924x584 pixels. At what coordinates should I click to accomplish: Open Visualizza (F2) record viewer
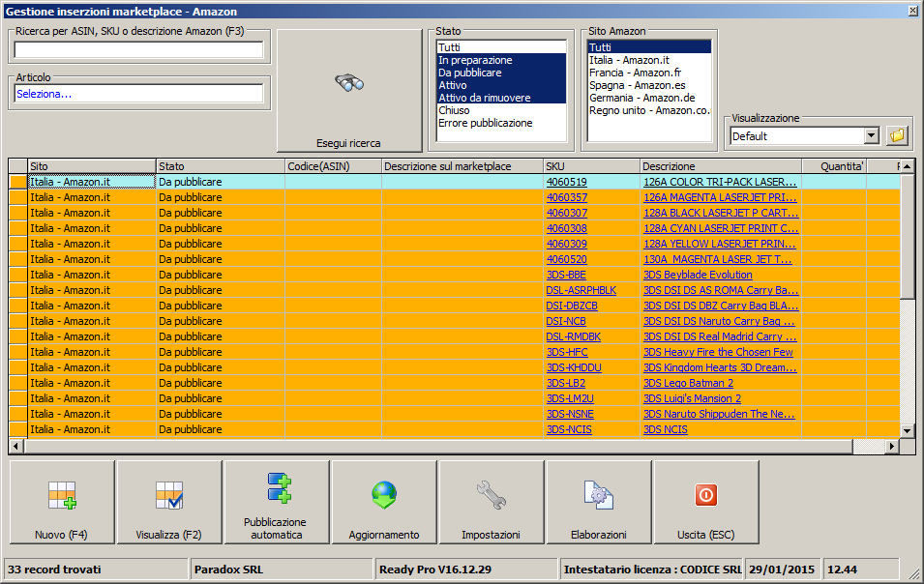[169, 496]
